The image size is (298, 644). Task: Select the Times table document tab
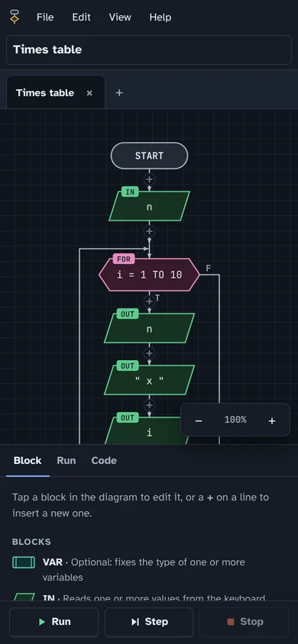(45, 93)
